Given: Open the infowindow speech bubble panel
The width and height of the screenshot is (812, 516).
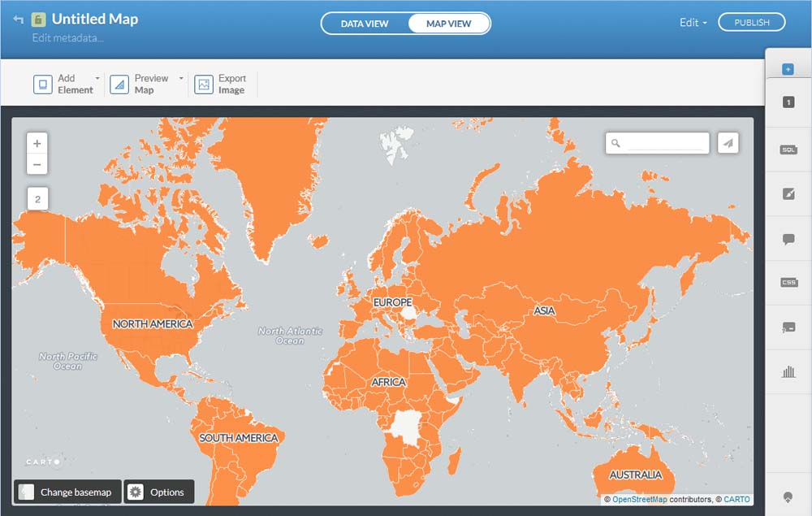Looking at the screenshot, I should coord(788,239).
